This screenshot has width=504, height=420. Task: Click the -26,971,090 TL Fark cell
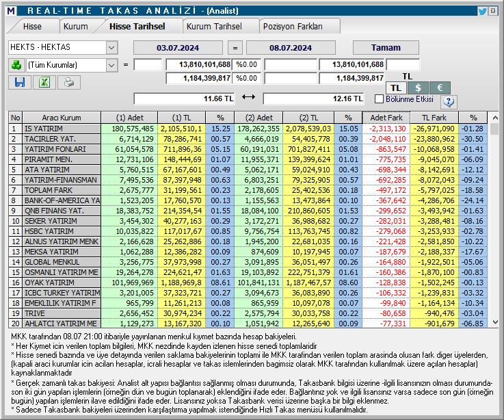coord(434,129)
